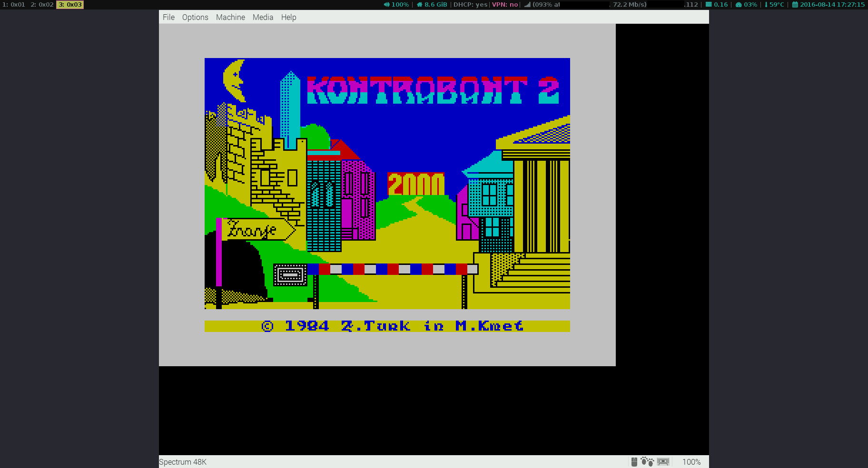Open the Options menu
The image size is (868, 468).
coord(195,17)
